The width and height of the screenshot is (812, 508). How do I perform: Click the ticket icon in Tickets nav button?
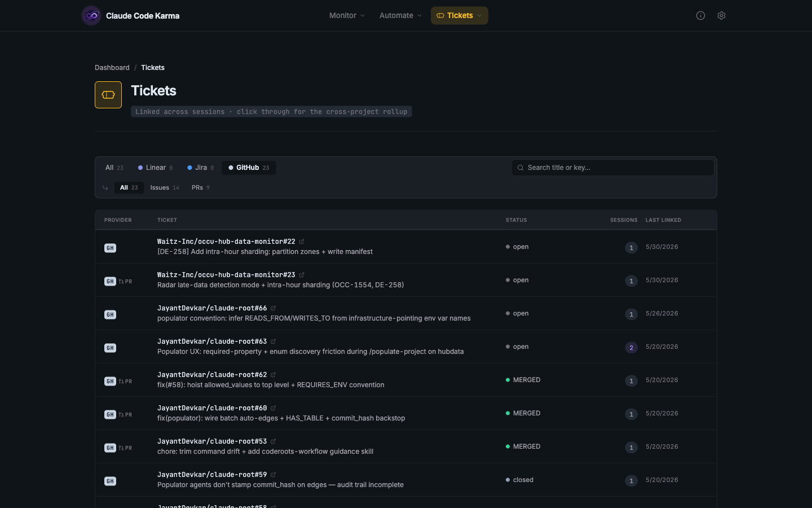tap(440, 16)
